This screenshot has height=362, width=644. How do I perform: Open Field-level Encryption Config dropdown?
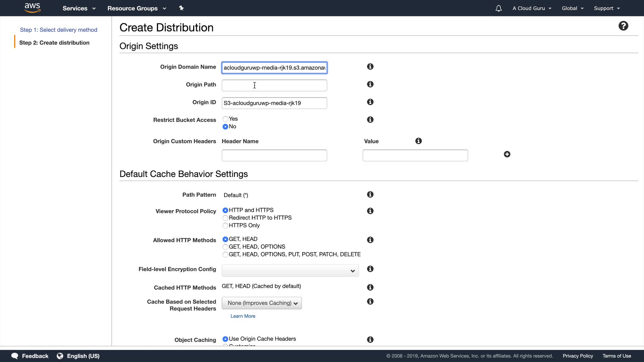[290, 270]
